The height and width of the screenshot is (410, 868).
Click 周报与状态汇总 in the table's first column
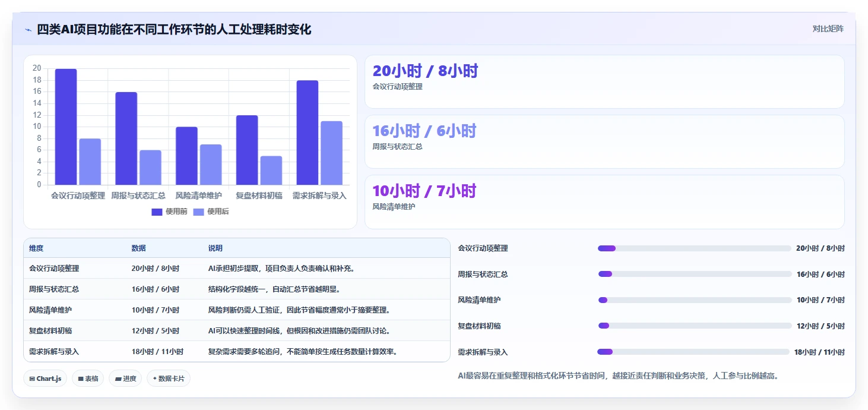coord(54,289)
